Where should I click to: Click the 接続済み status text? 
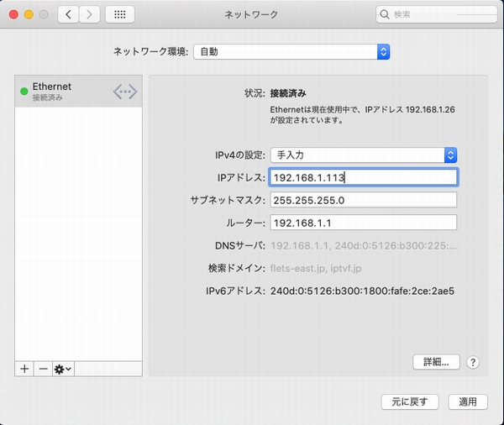(x=288, y=93)
